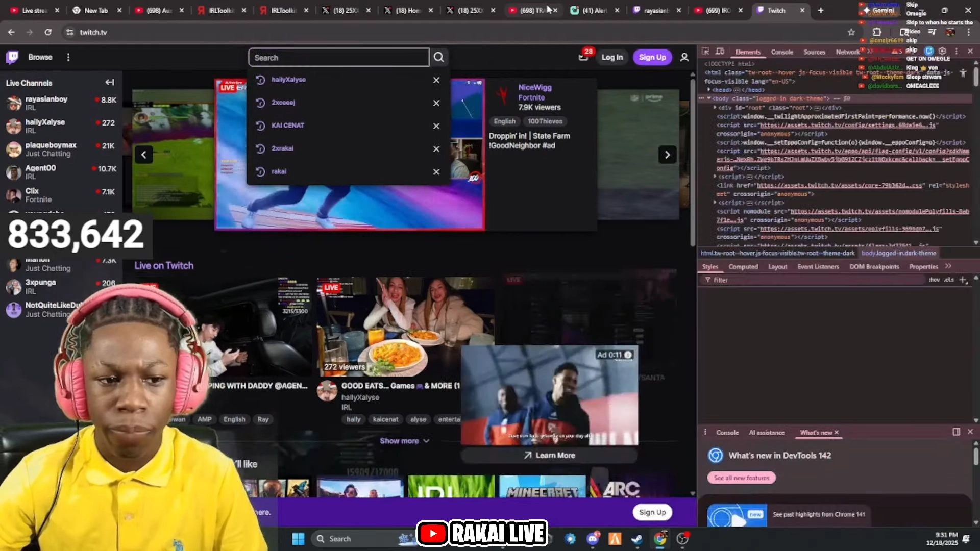Go to previous carousel slide arrow
980x551 pixels.
[143, 155]
